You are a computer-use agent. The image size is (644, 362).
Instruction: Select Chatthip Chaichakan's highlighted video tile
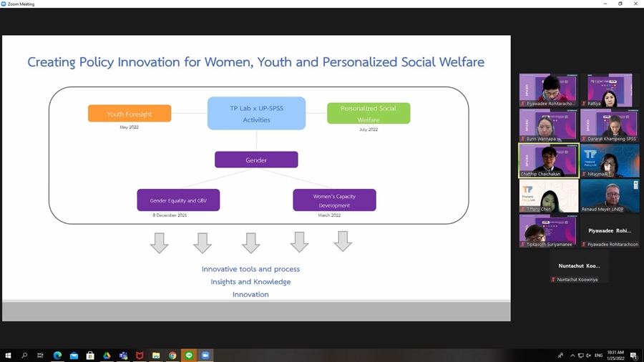(x=548, y=161)
